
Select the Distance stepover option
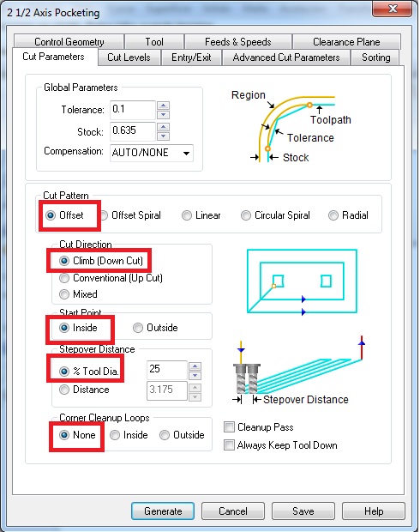(84, 390)
